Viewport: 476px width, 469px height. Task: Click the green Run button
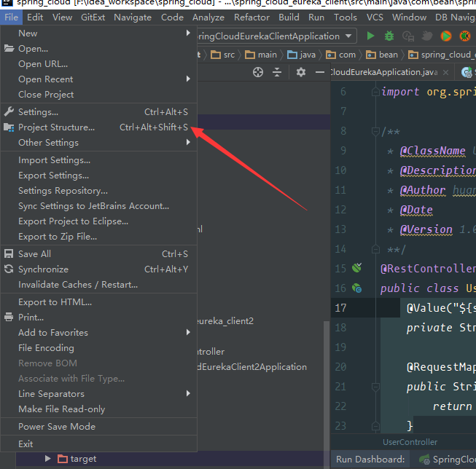(370, 36)
